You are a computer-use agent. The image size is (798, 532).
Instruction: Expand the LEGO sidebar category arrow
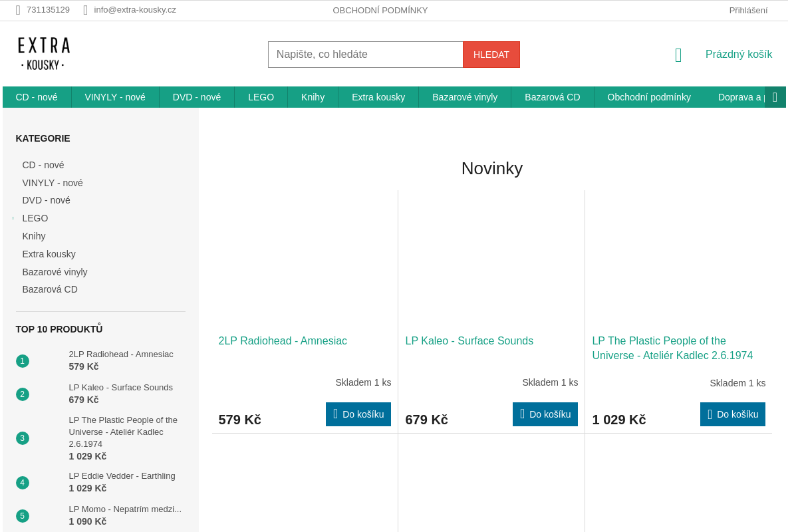(x=13, y=218)
